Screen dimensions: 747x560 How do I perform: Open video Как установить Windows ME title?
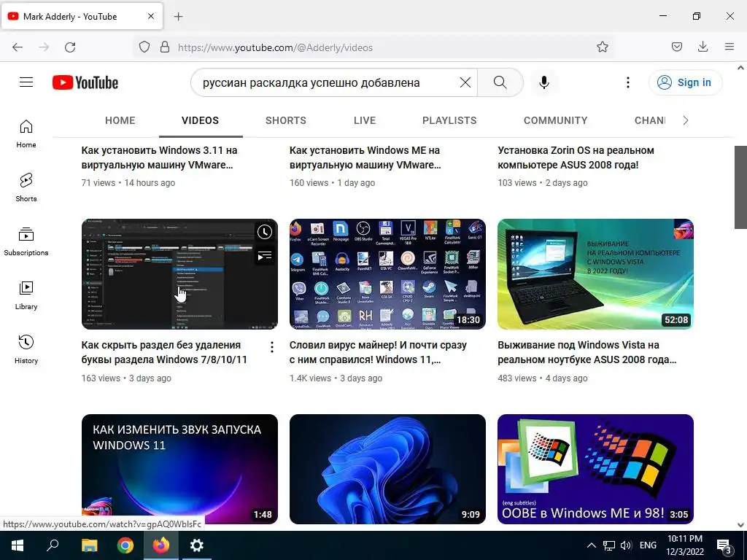point(365,157)
